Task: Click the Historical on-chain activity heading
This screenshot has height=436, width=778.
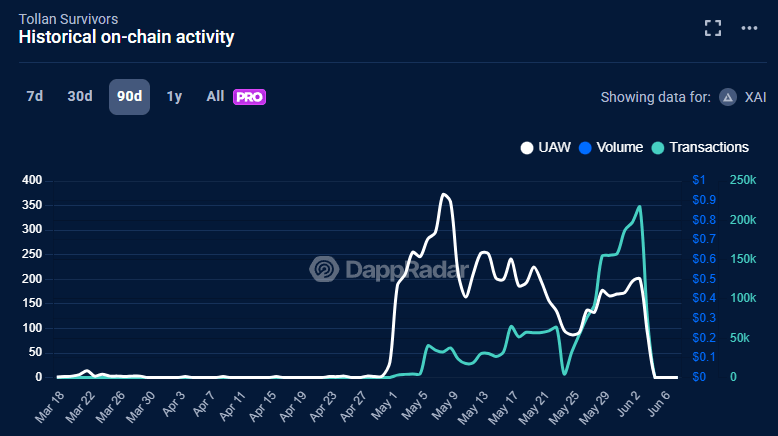Action: [127, 37]
